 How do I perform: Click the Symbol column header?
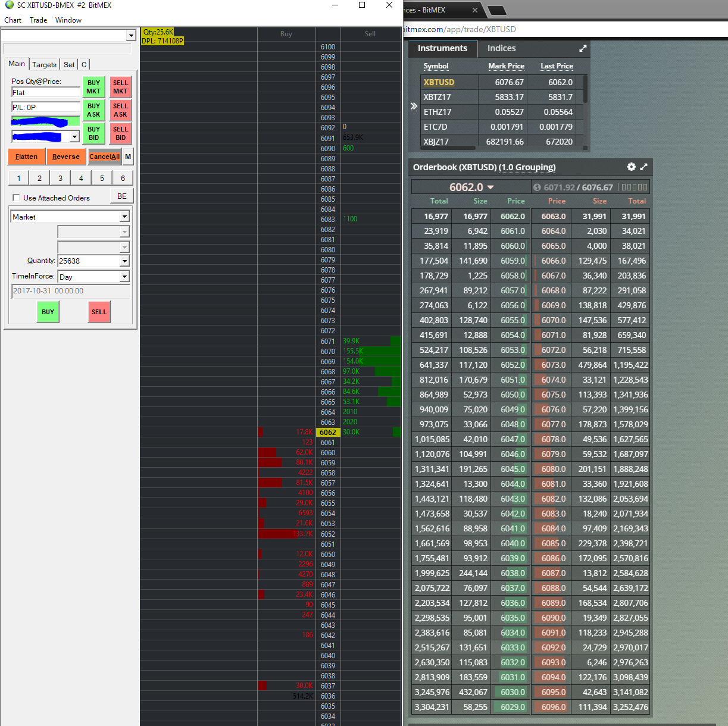click(436, 66)
